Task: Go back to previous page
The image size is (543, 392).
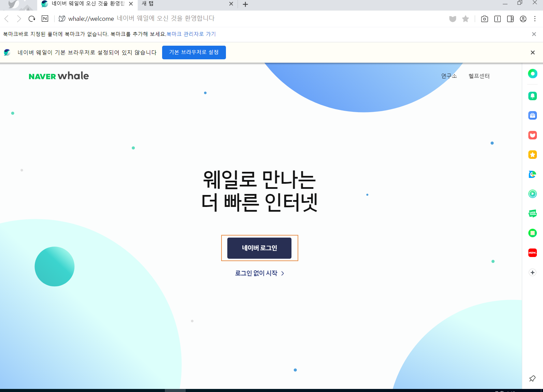Action: 6,19
